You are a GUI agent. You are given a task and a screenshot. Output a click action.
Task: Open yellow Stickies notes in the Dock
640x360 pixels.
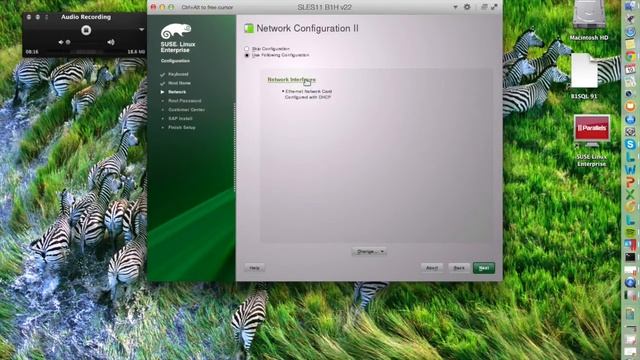(630, 44)
